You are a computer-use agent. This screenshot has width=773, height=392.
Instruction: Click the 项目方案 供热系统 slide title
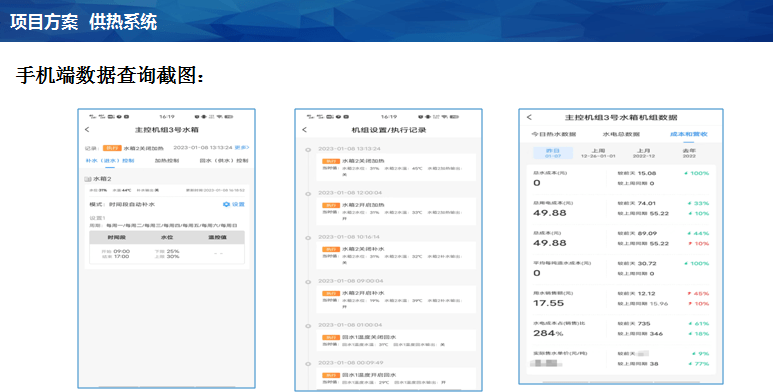[x=83, y=22]
